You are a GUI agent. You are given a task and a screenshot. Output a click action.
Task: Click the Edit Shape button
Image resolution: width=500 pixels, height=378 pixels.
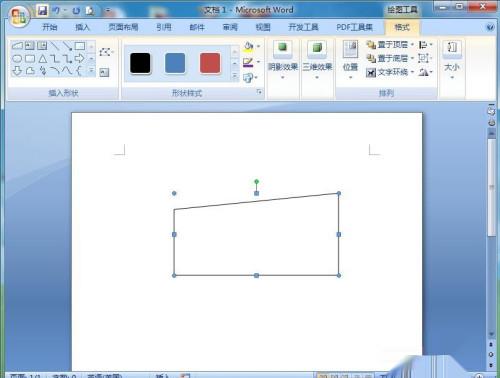106,52
